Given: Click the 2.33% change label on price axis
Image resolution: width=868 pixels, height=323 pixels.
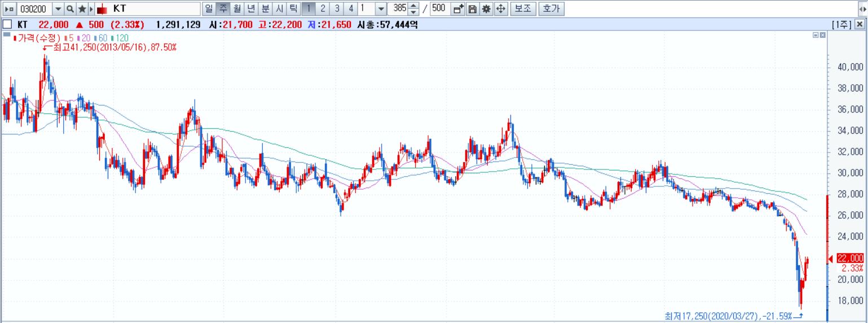Looking at the screenshot, I should (852, 268).
